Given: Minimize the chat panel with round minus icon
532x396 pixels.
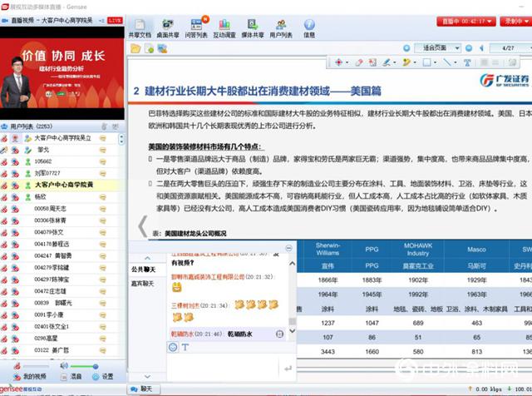Looking at the screenshot, I should click(x=288, y=248).
